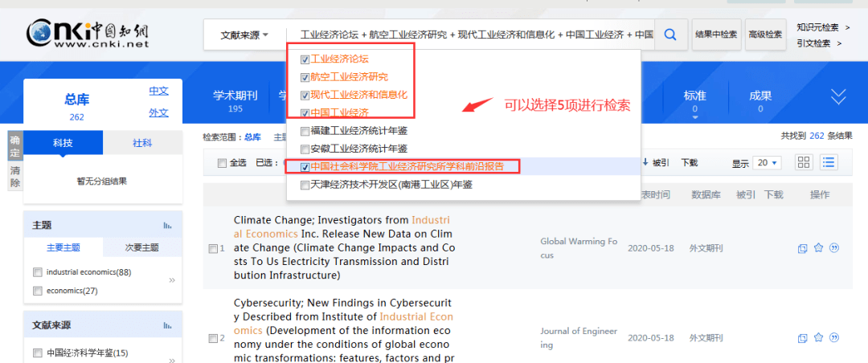Open the 学术期刊 195 tab

coord(235,100)
